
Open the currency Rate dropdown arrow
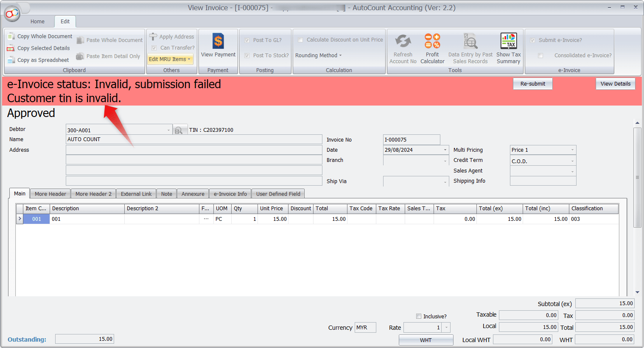click(x=446, y=328)
